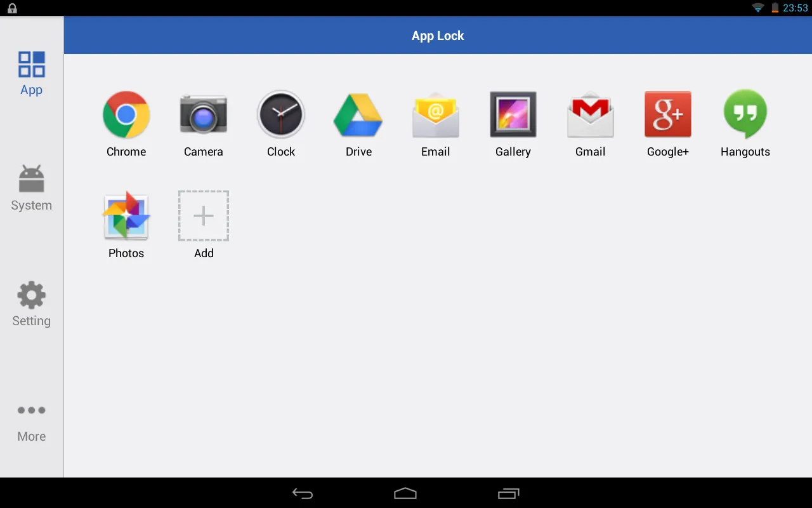Click the Add app tile
812x508 pixels.
click(x=204, y=216)
